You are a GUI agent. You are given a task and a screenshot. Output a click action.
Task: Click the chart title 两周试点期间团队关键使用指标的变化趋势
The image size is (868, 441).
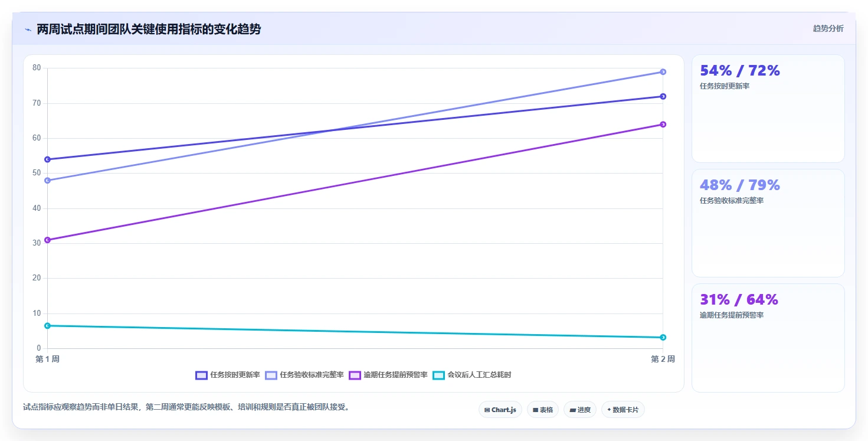[149, 29]
